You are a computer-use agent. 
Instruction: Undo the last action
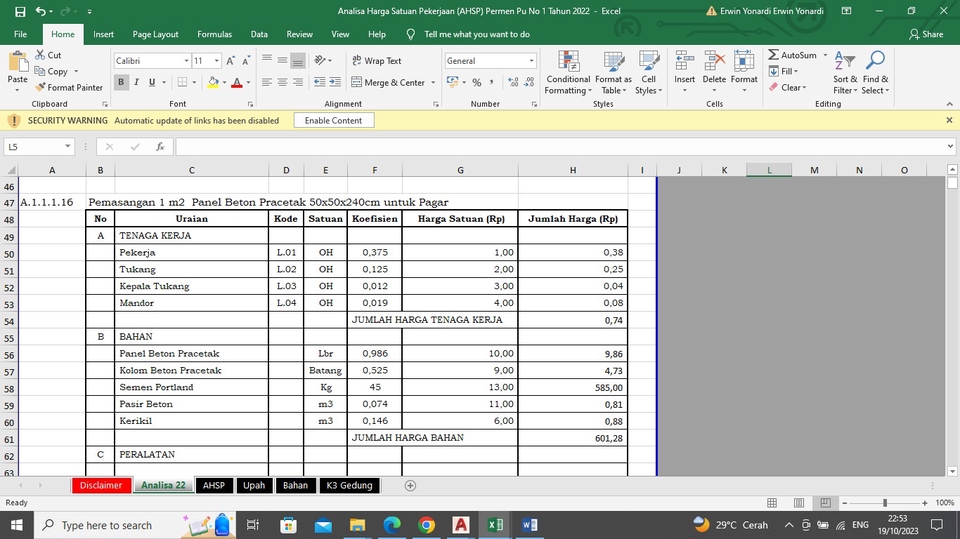pyautogui.click(x=40, y=11)
